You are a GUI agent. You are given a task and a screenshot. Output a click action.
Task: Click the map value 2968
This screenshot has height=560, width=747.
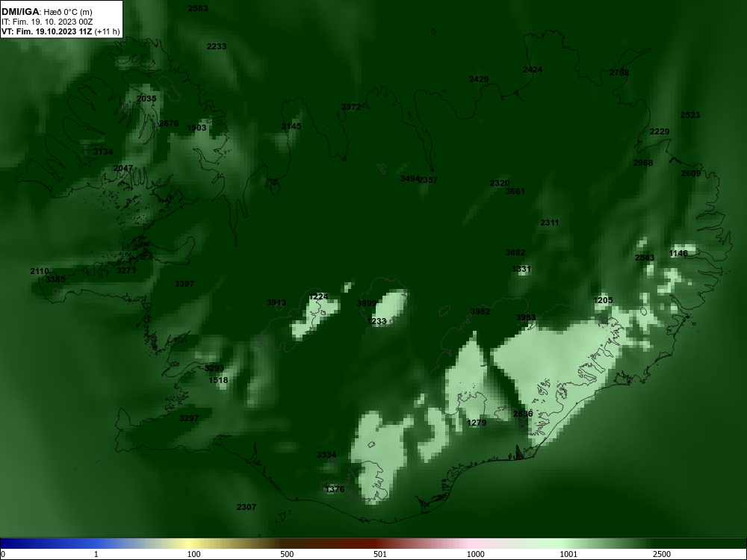(x=643, y=163)
